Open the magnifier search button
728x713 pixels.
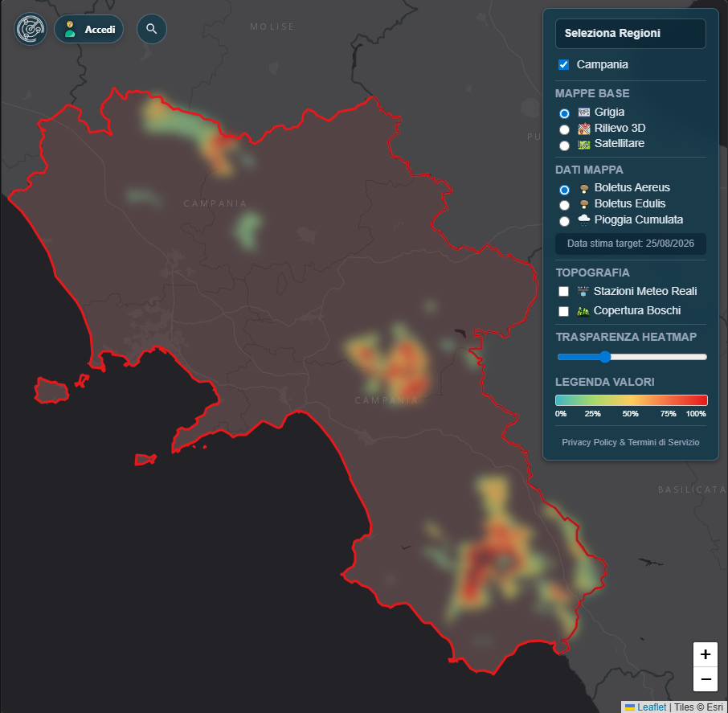tap(151, 29)
